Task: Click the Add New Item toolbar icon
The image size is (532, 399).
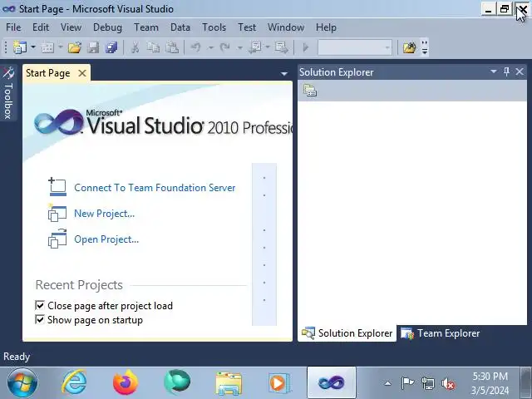Action: tap(47, 47)
